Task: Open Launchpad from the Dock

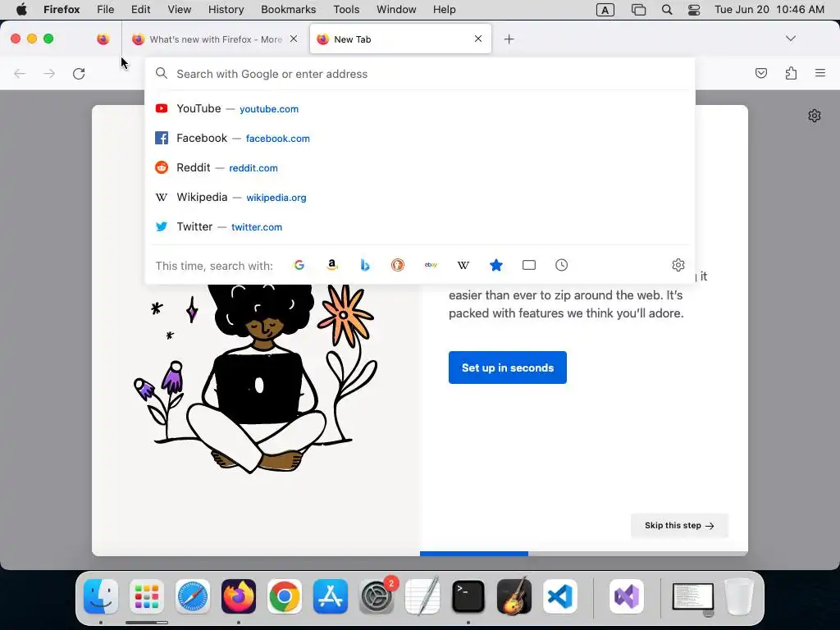Action: [x=147, y=596]
